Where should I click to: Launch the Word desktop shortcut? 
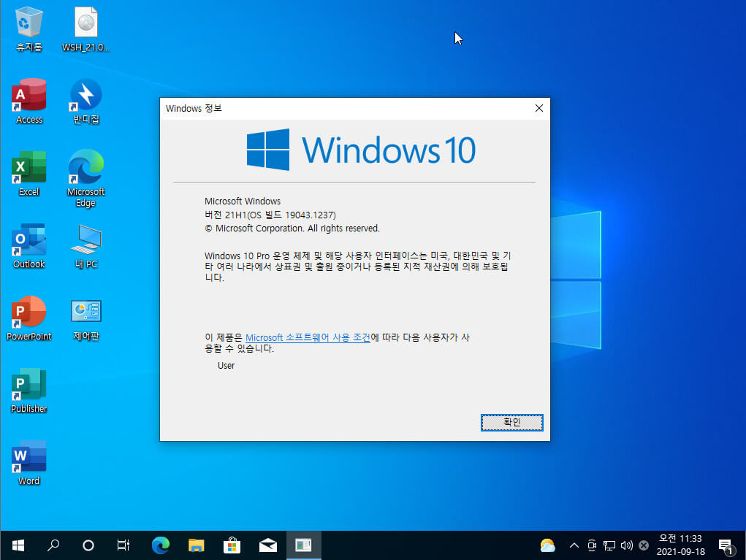click(x=29, y=463)
